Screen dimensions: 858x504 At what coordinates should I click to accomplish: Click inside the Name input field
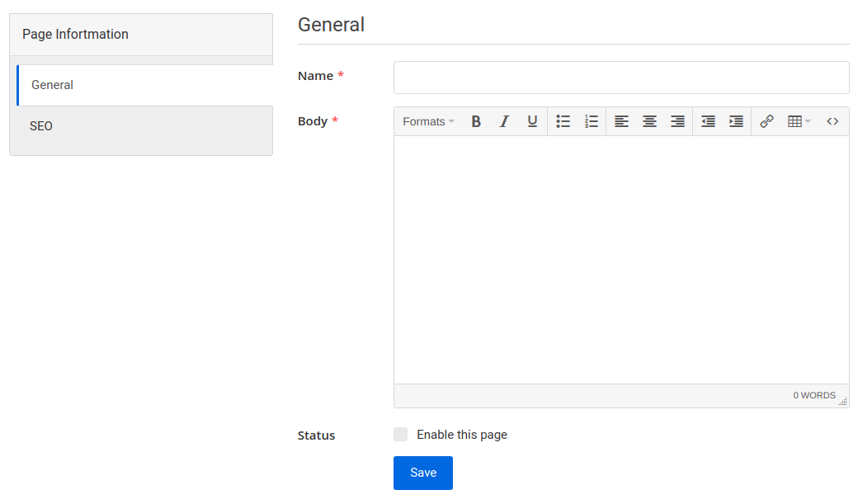point(620,77)
